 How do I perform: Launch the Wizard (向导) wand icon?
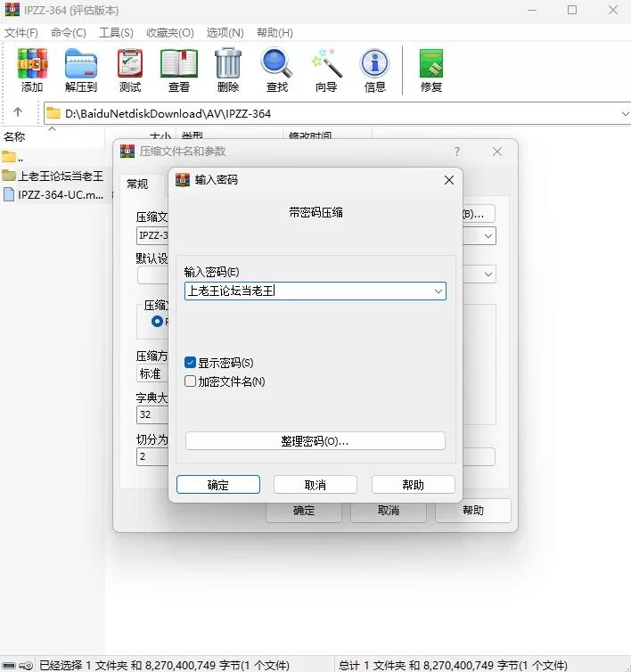pos(326,70)
